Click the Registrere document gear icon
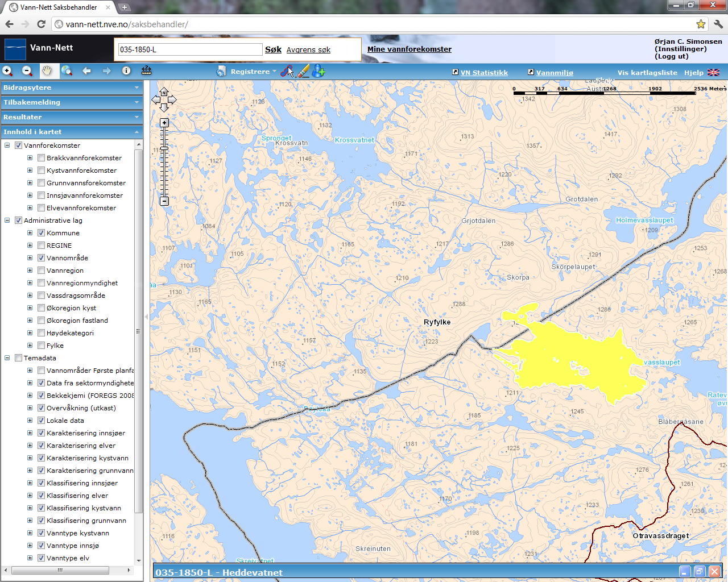 pos(221,72)
